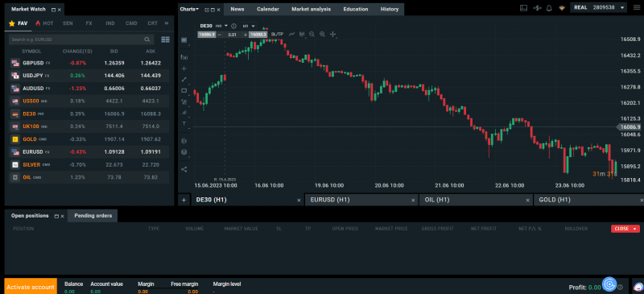This screenshot has width=644, height=294.
Task: Open the notifications bell
Action: pos(549,8)
